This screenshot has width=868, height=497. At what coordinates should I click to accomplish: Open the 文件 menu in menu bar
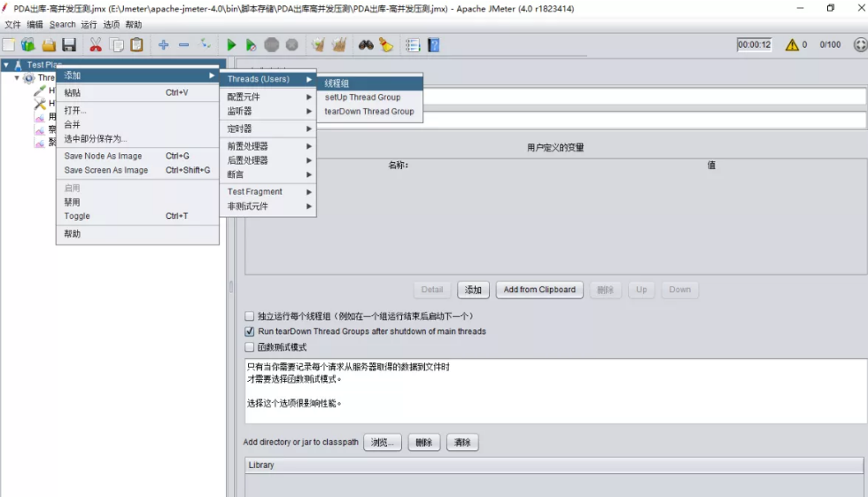(x=12, y=24)
